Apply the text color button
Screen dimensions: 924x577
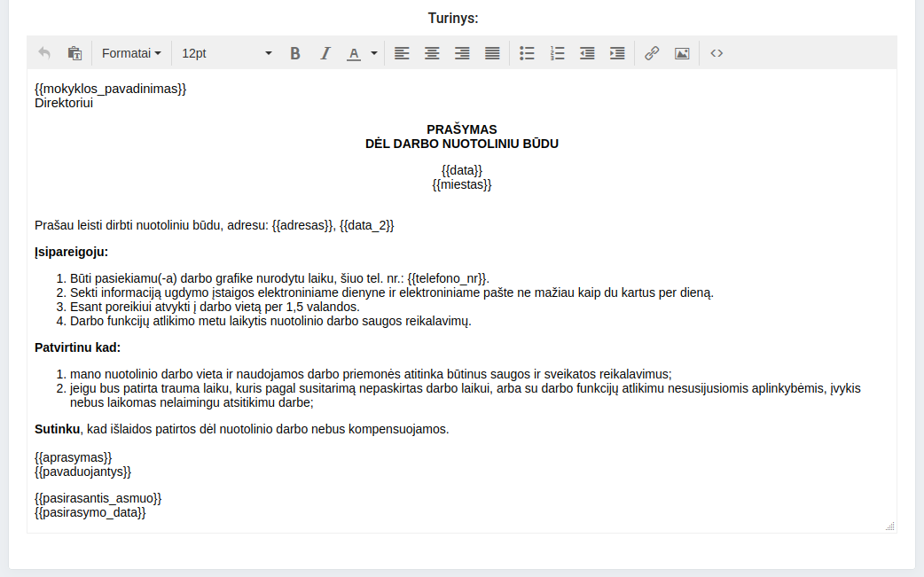tap(354, 53)
